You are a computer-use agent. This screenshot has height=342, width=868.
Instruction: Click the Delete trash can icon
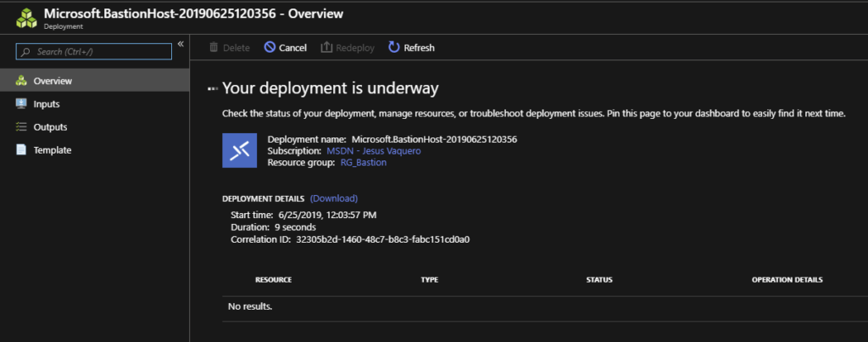pyautogui.click(x=214, y=48)
